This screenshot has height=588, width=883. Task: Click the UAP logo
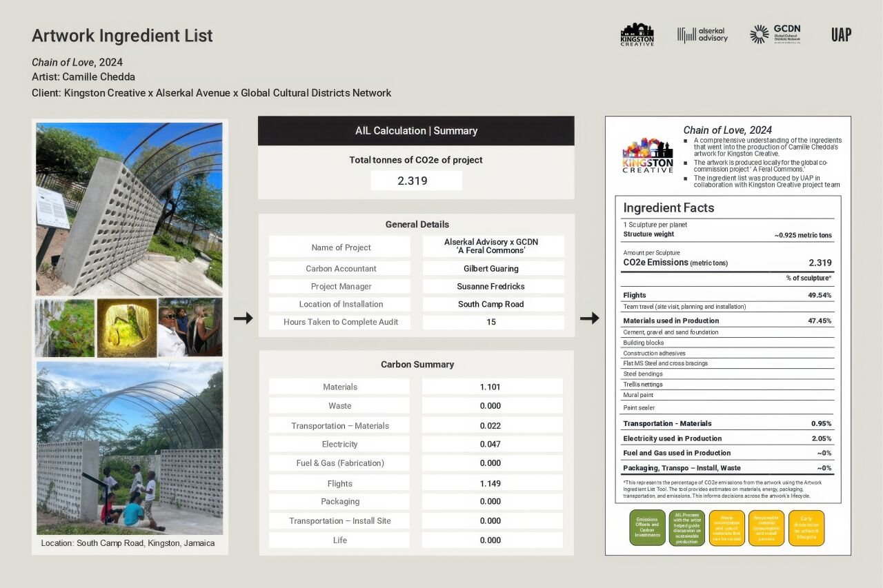coord(841,34)
